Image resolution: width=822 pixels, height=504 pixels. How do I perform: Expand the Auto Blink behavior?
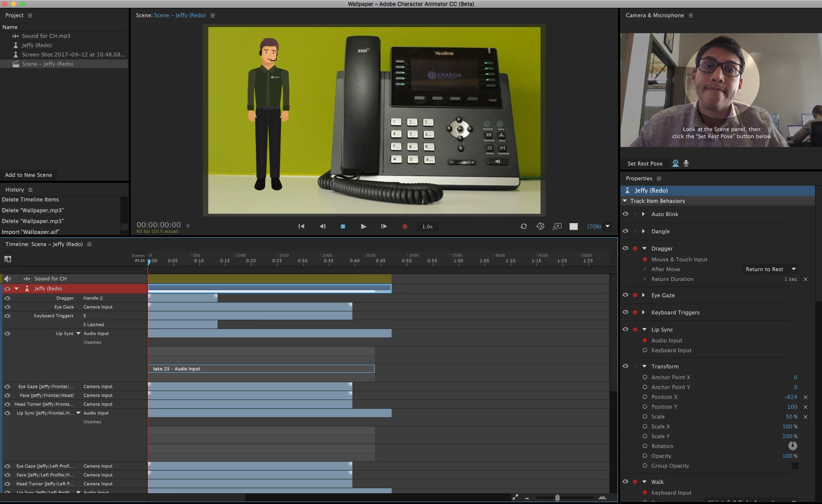click(644, 214)
